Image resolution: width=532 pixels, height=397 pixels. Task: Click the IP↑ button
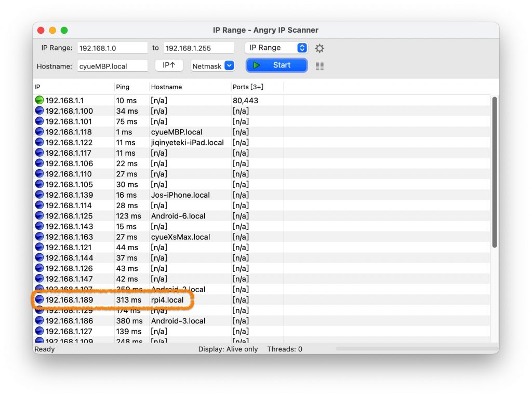tap(169, 65)
